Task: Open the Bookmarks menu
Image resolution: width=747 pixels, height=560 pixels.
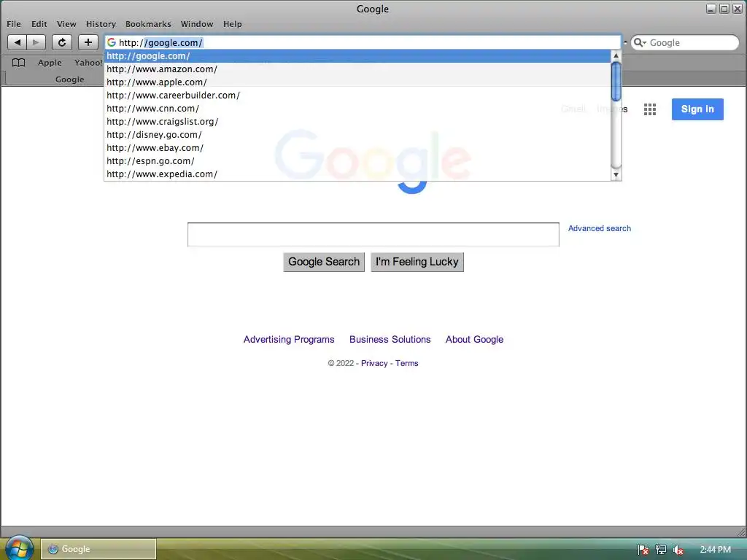Action: (x=148, y=24)
